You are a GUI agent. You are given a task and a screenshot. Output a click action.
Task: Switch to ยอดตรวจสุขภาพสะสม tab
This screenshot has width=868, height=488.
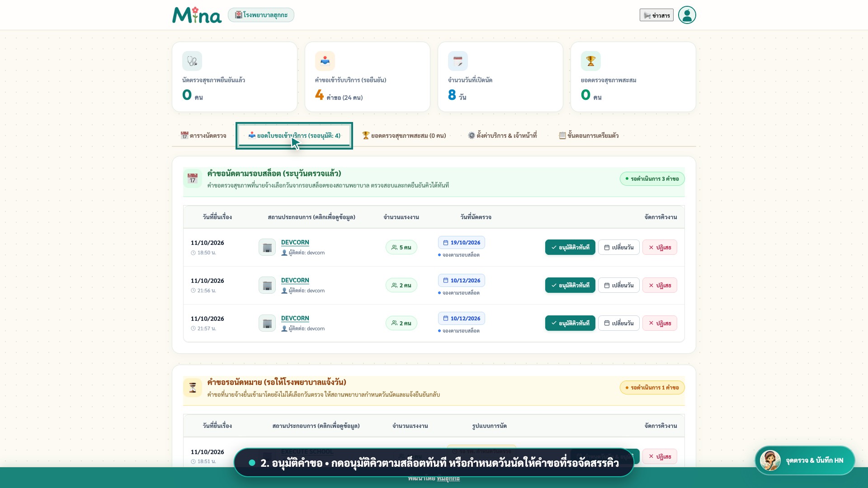point(404,136)
